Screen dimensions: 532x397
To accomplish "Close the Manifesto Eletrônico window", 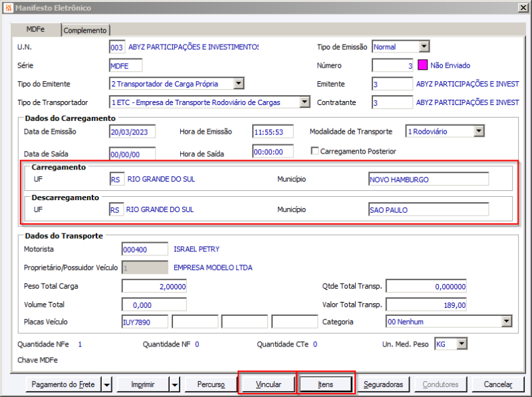I will coord(523,7).
